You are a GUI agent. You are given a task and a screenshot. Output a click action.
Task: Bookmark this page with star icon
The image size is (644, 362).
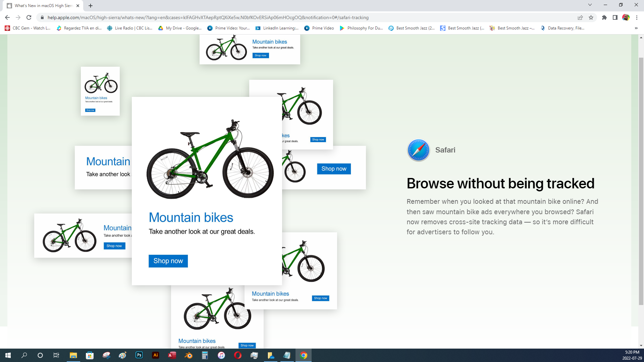pos(591,17)
